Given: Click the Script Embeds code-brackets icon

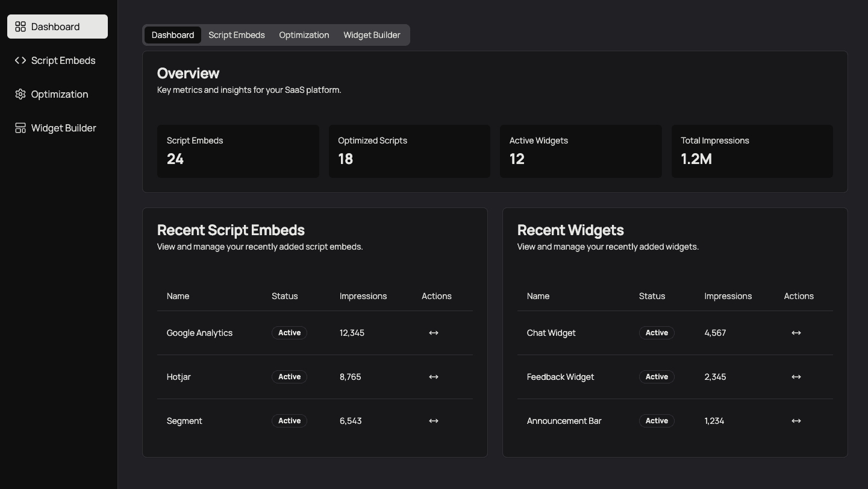Looking at the screenshot, I should coord(20,60).
